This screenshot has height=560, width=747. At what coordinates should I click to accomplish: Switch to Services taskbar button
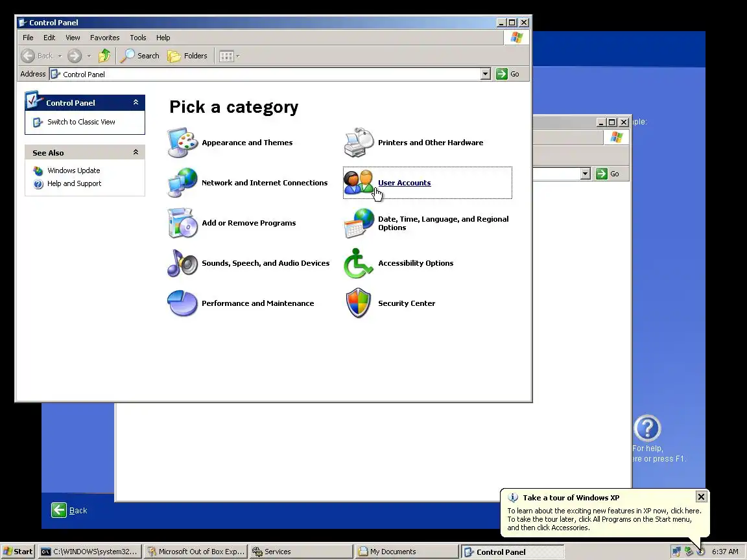[301, 552]
